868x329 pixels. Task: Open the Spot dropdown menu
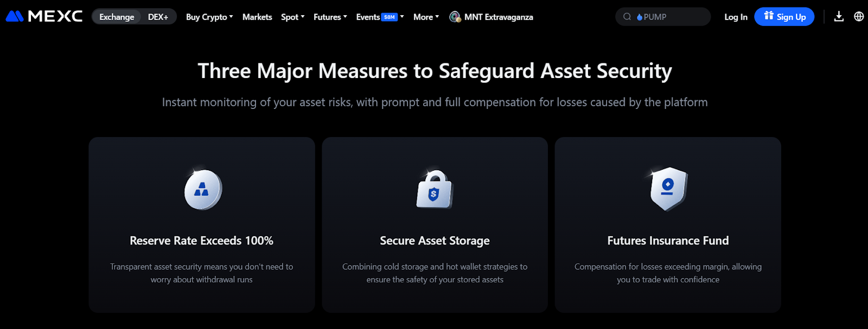pyautogui.click(x=293, y=17)
